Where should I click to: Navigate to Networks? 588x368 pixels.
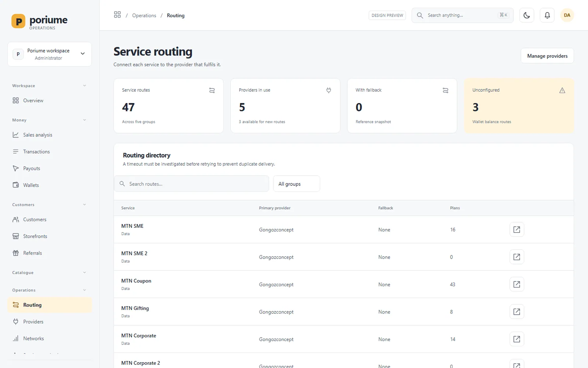pos(50,338)
